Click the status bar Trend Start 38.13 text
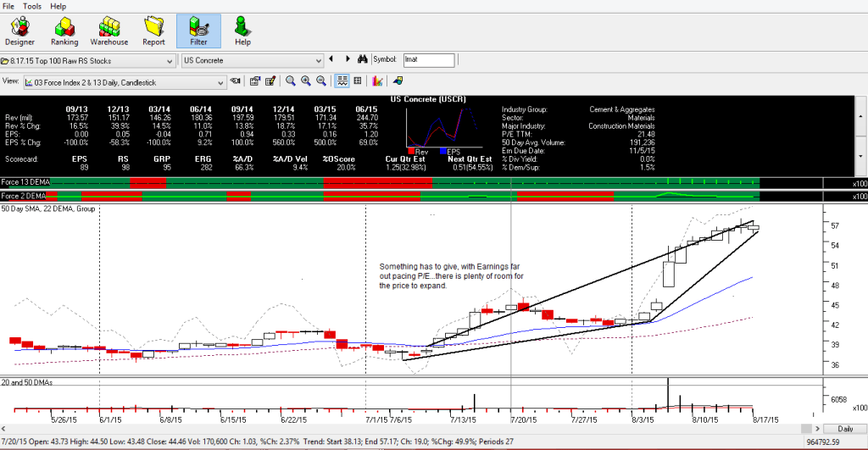This screenshot has height=450, width=868. [337, 442]
